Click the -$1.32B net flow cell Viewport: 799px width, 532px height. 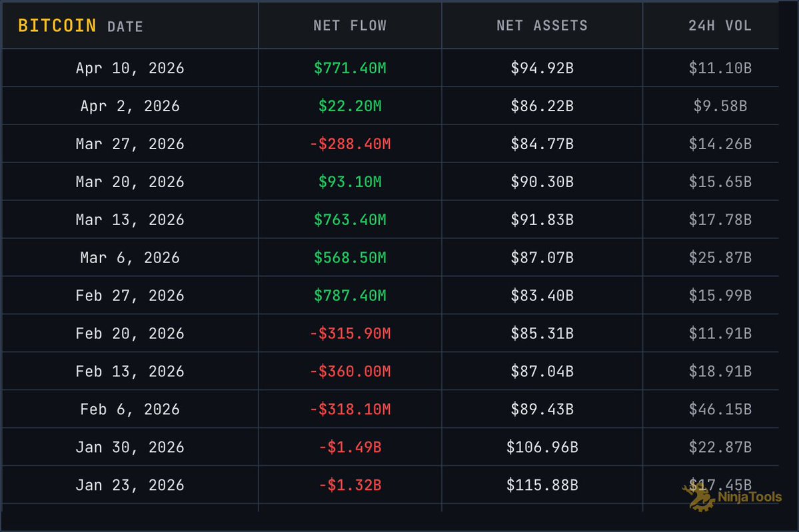[x=350, y=485]
